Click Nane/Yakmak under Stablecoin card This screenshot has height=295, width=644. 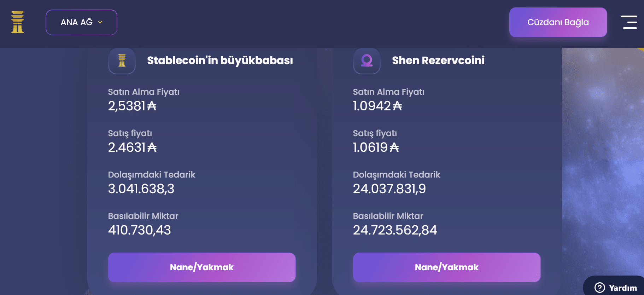pos(202,267)
